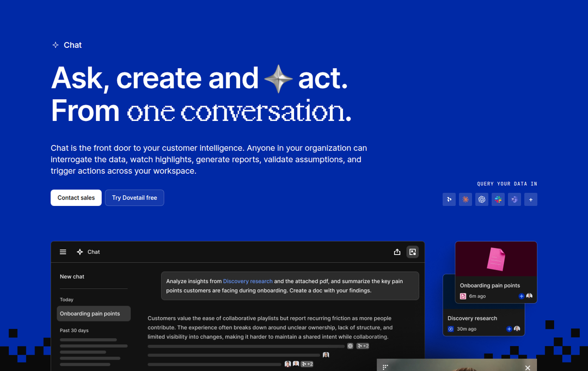Click the globe source icon in response
The height and width of the screenshot is (371, 588).
[350, 346]
